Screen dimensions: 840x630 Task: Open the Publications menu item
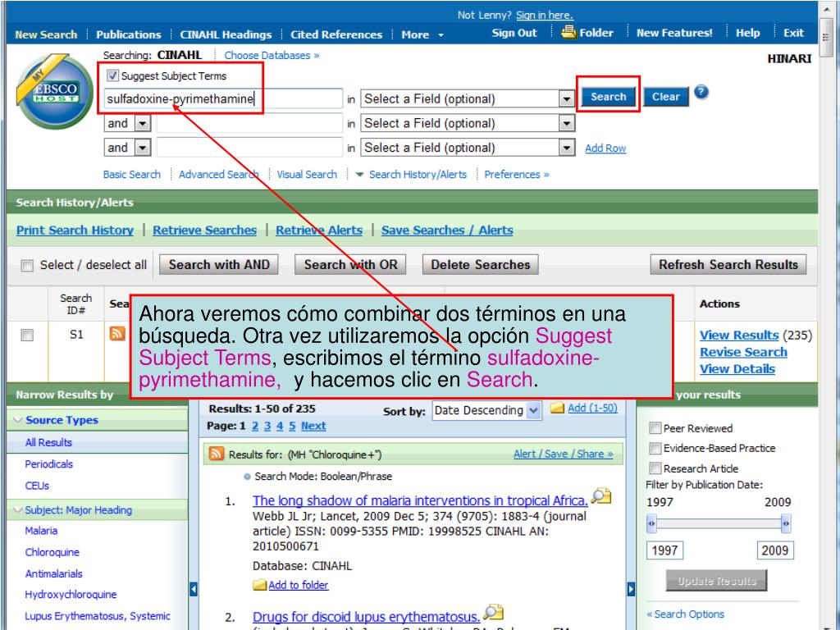coord(129,34)
